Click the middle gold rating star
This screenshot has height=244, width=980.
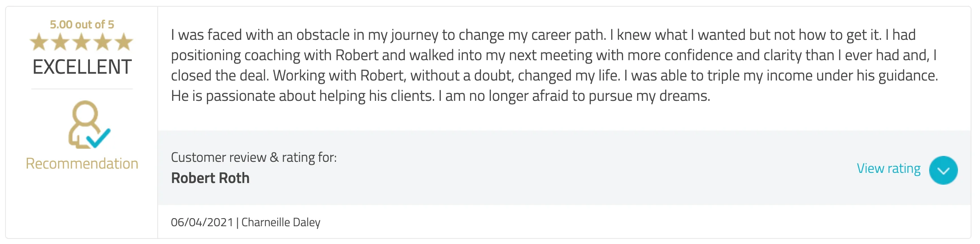pyautogui.click(x=81, y=42)
